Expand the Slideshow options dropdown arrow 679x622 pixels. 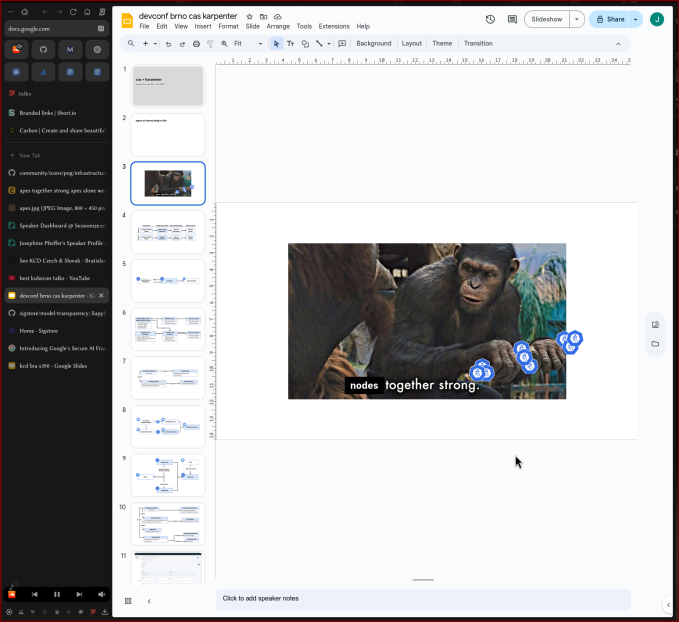coord(577,19)
